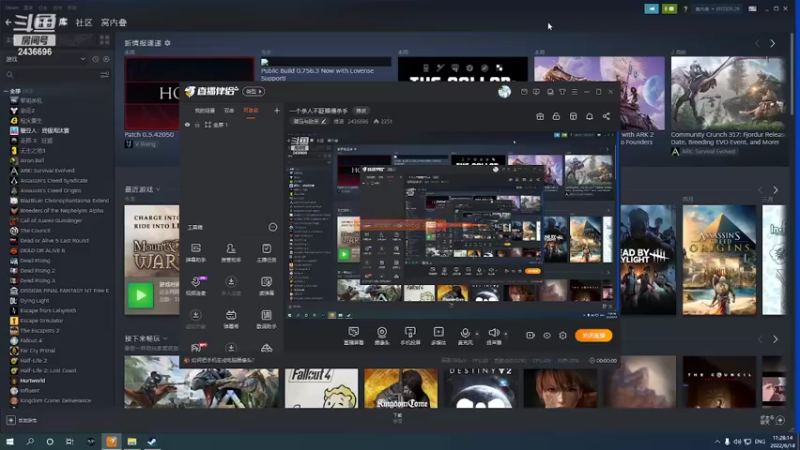This screenshot has width=800, height=450.
Task: Add new scene with plus button
Action: pyautogui.click(x=277, y=110)
